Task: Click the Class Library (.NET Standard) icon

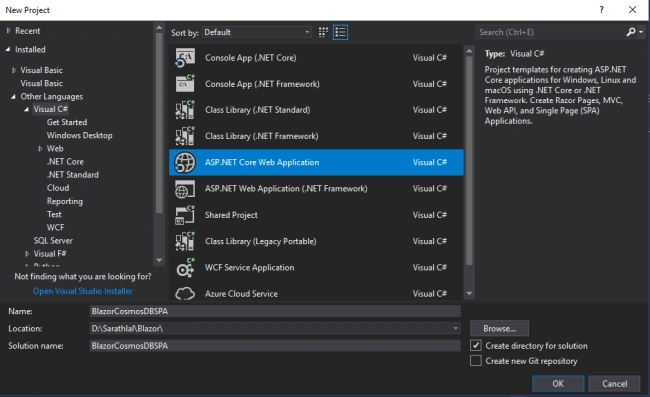Action: [185, 110]
